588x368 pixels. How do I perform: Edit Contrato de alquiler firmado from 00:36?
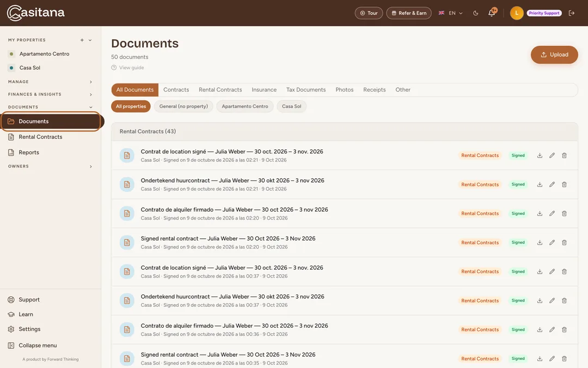click(x=552, y=330)
